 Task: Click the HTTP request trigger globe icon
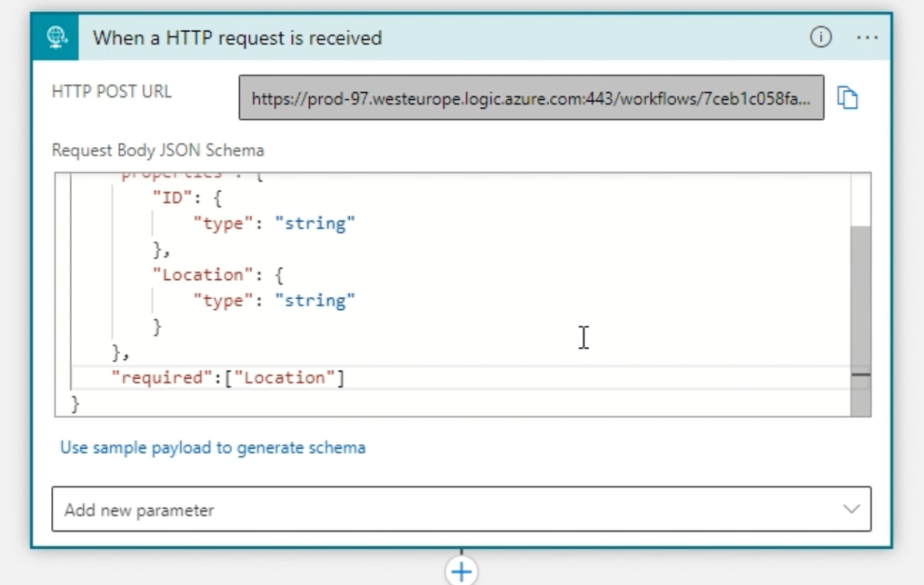55,38
